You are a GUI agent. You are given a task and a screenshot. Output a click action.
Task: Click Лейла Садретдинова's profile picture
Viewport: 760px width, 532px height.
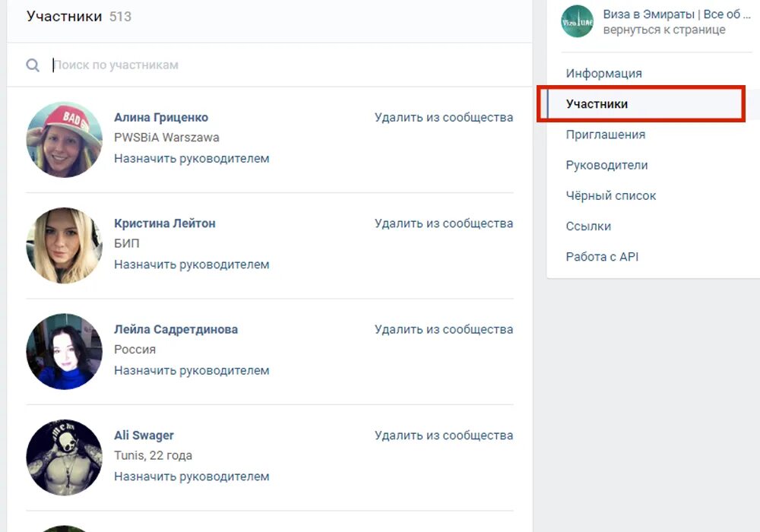tap(64, 352)
